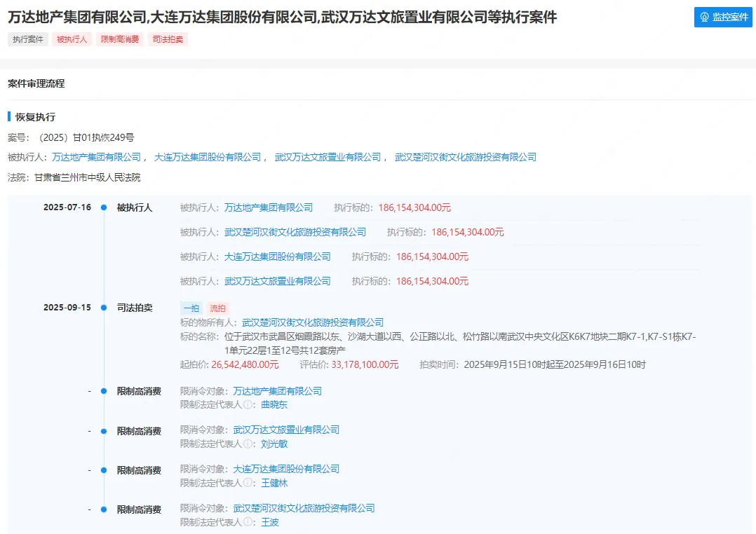This screenshot has width=756, height=534.
Task: Click the 2025-09-15 司法拍卖 timeline dot
Action: pyautogui.click(x=104, y=308)
